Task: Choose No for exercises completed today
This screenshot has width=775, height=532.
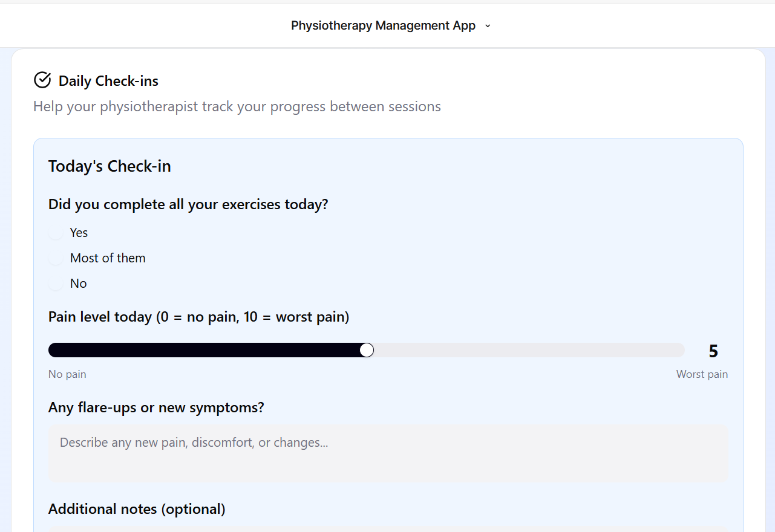Action: (55, 283)
